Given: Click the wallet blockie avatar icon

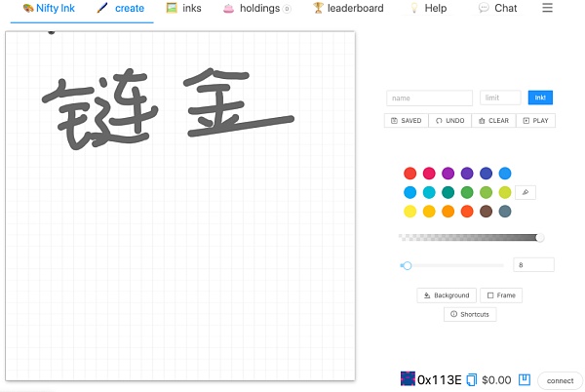Looking at the screenshot, I should pos(408,378).
